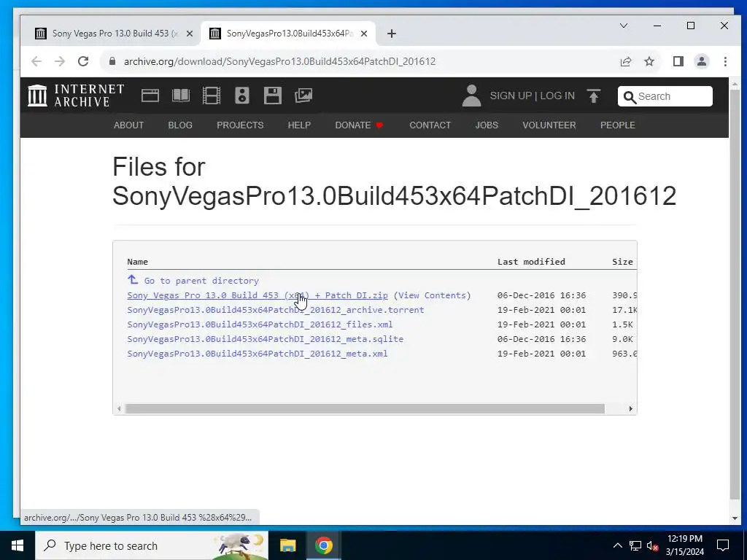The height and width of the screenshot is (560, 747).
Task: Open the Audio speaker icon
Action: (241, 96)
